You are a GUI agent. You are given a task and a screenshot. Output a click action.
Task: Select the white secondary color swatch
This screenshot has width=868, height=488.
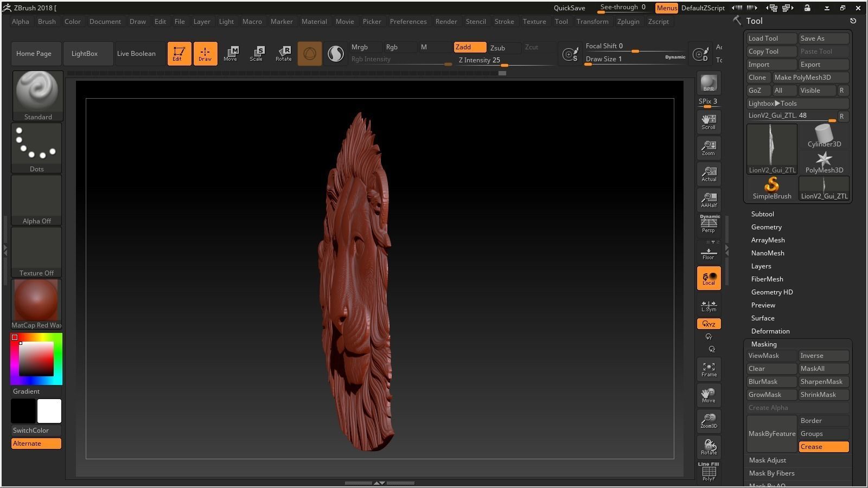pyautogui.click(x=49, y=411)
